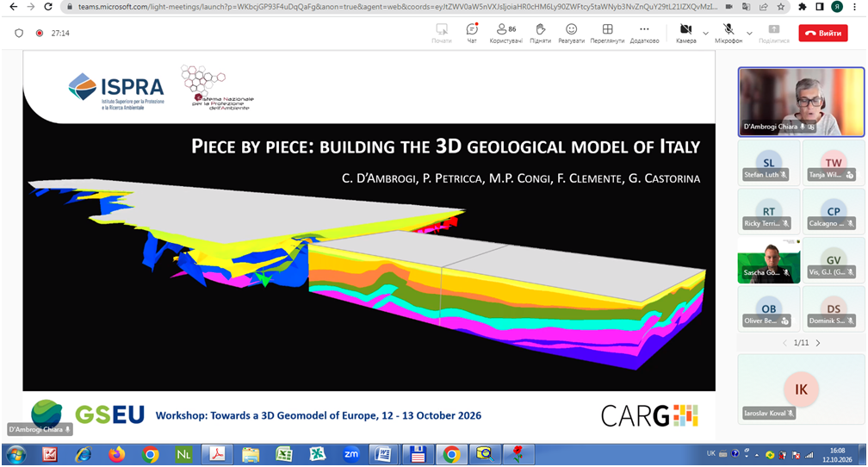The image size is (868, 467).
Task: Go to previous participants page
Action: click(x=784, y=343)
